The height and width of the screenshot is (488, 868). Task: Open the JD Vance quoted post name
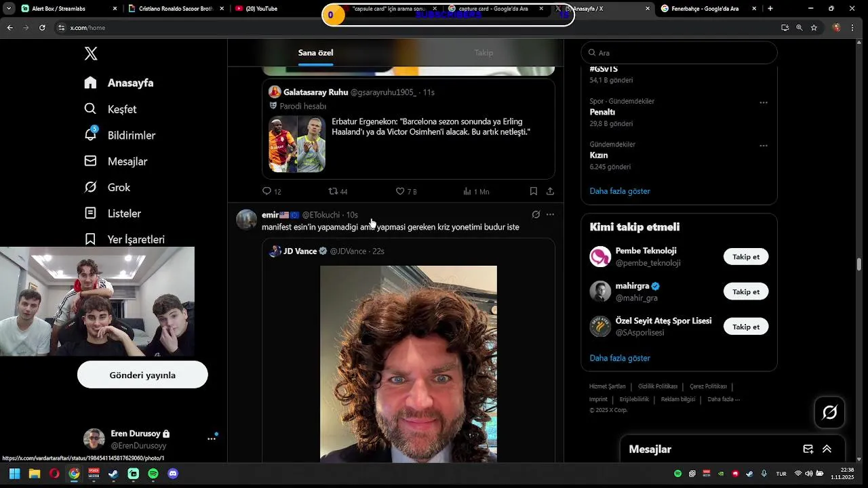tap(300, 251)
